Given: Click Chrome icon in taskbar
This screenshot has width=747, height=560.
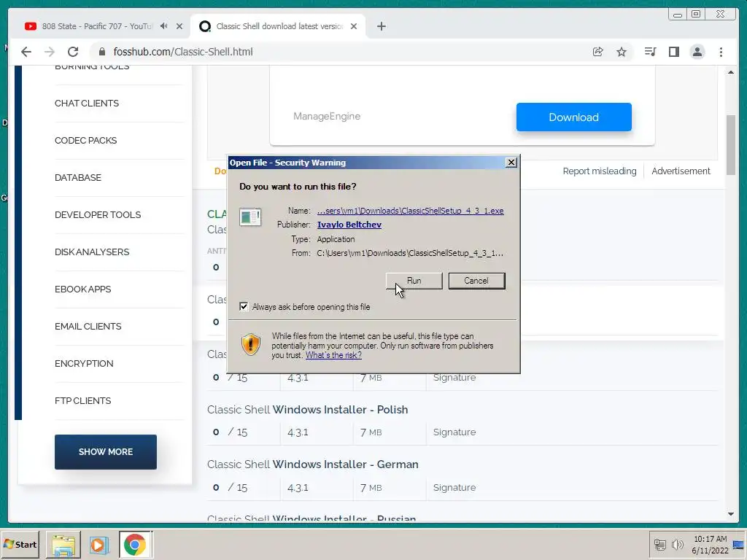Looking at the screenshot, I should pyautogui.click(x=135, y=545).
